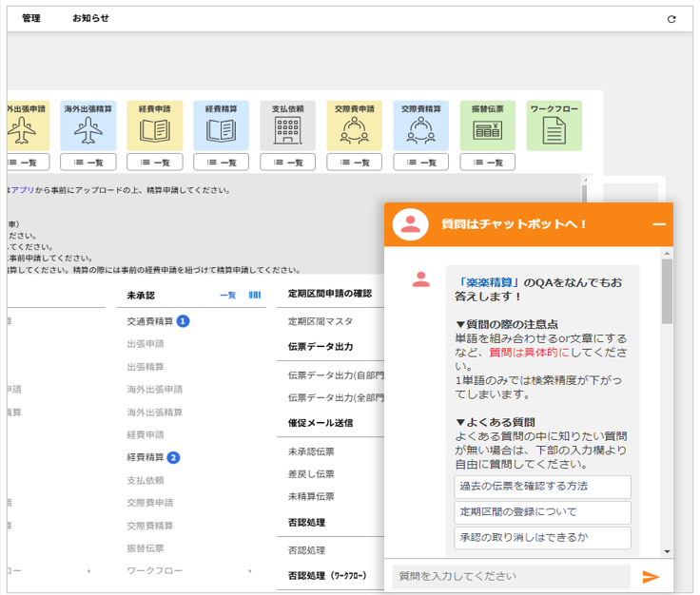Screen dimensions: 700x595
Task: Open the blue 経費精算 book icon
Action: (x=221, y=130)
